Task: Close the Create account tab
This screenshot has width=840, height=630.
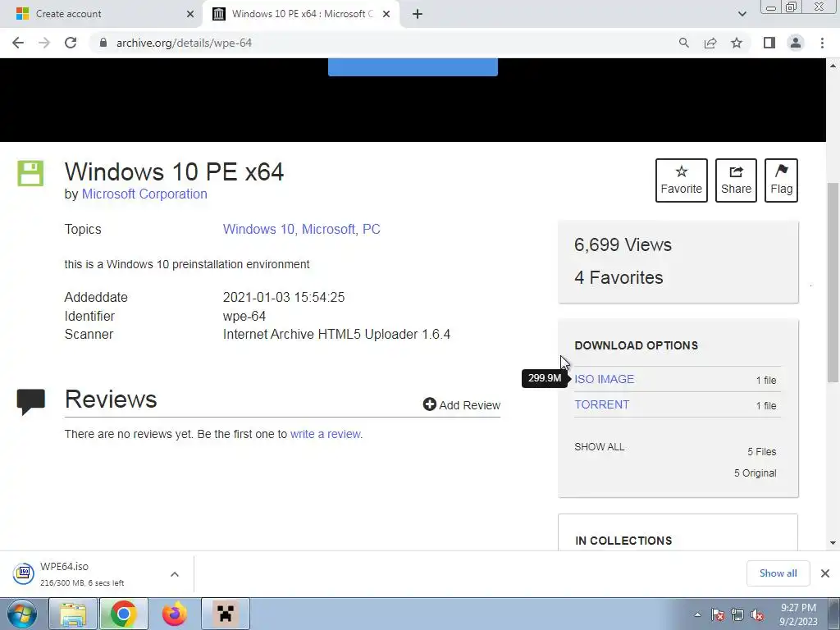Action: [190, 14]
